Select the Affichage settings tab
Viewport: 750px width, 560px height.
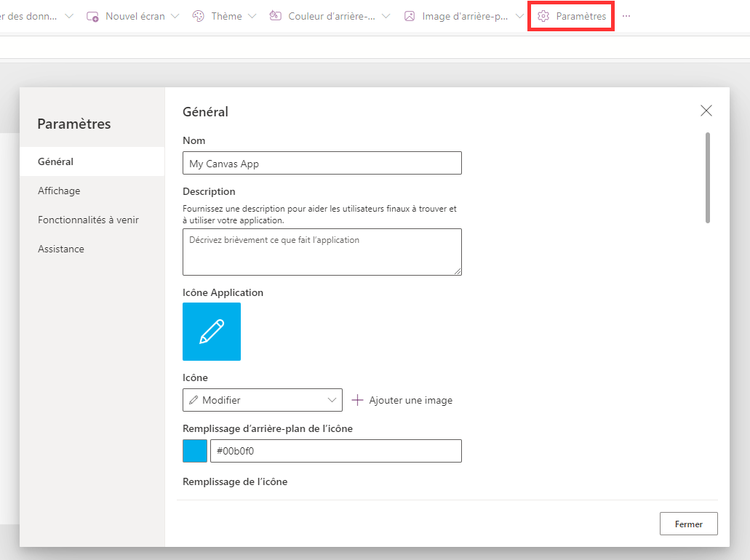tap(92, 191)
